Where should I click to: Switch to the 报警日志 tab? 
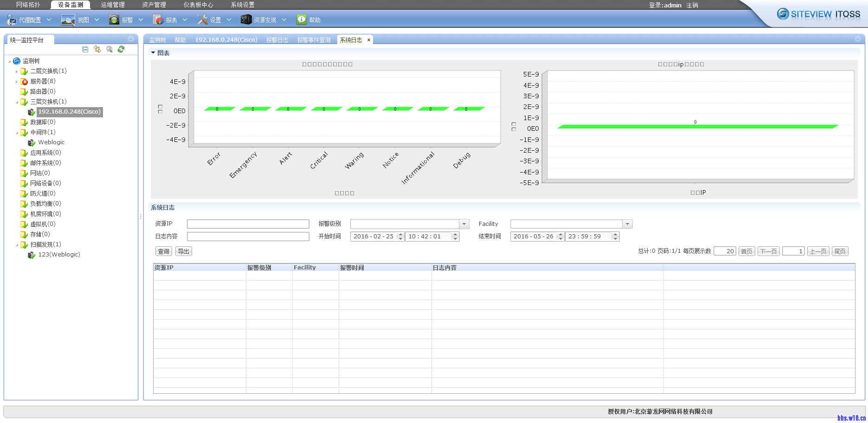click(x=277, y=40)
